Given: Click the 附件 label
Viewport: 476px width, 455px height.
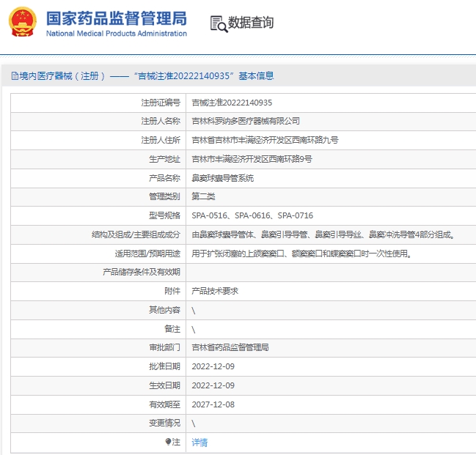Looking at the screenshot, I should pos(172,291).
